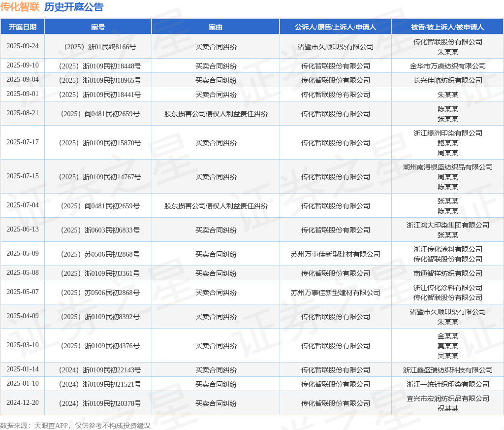
Task: Click defendant 浙江鸿大印染集团有限公司
Action: (x=448, y=225)
